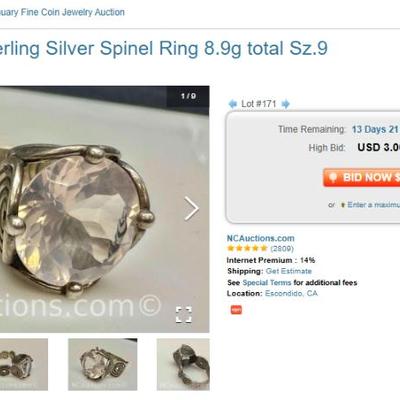Select the first ring thumbnail
Image resolution: width=400 pixels, height=400 pixels.
click(x=24, y=364)
